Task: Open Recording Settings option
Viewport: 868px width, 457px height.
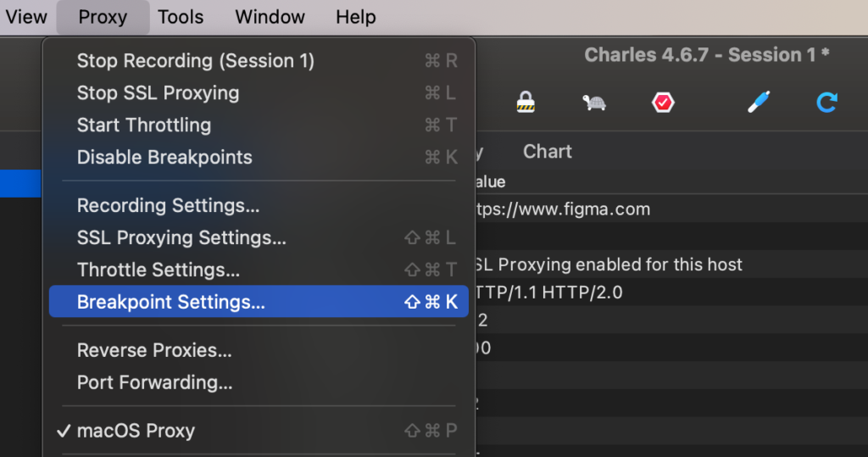Action: point(168,206)
